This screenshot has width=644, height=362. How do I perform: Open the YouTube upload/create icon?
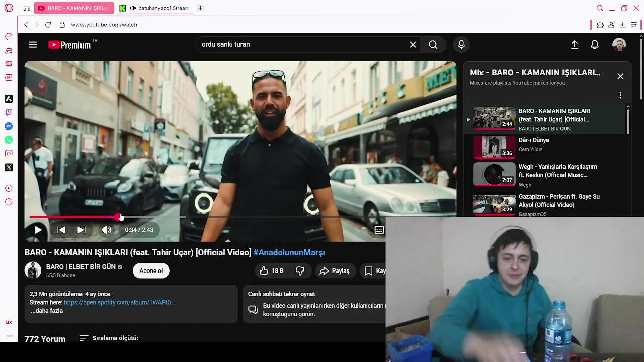click(575, 45)
